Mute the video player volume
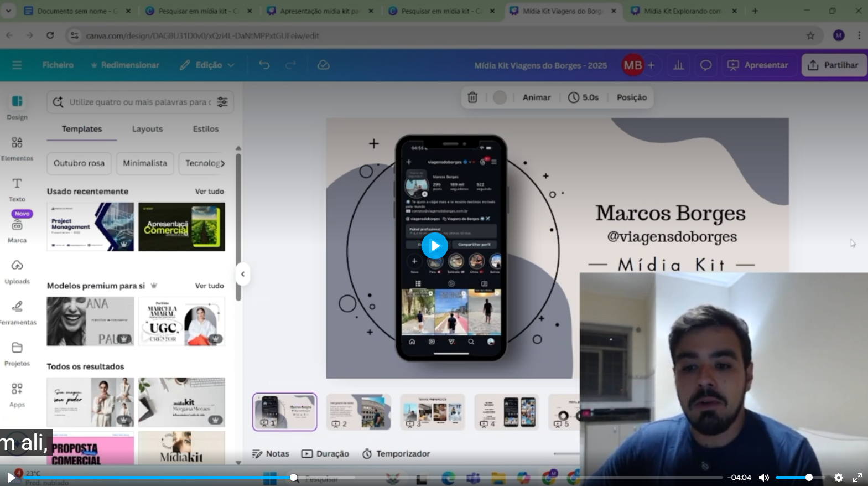The height and width of the screenshot is (486, 868). [764, 477]
